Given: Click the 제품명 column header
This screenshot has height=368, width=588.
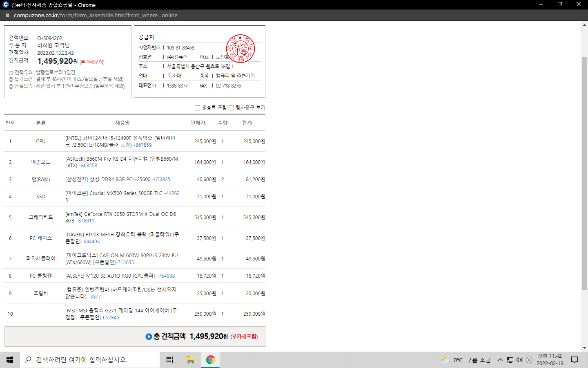Looking at the screenshot, I should click(x=122, y=123).
